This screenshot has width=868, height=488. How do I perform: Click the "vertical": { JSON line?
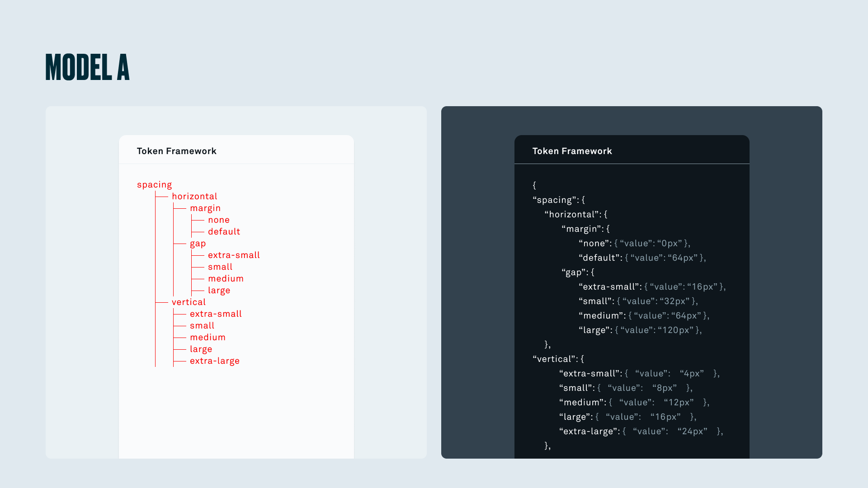tap(558, 359)
